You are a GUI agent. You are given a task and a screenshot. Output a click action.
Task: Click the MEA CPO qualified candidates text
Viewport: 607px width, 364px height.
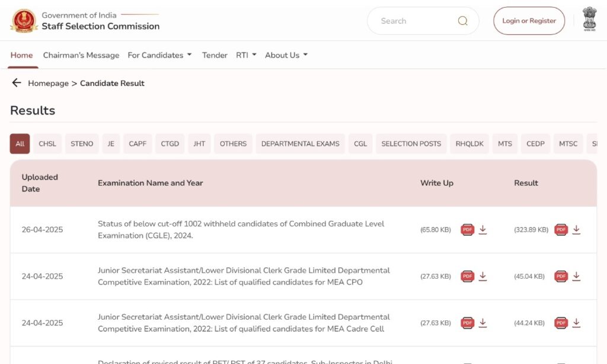244,276
